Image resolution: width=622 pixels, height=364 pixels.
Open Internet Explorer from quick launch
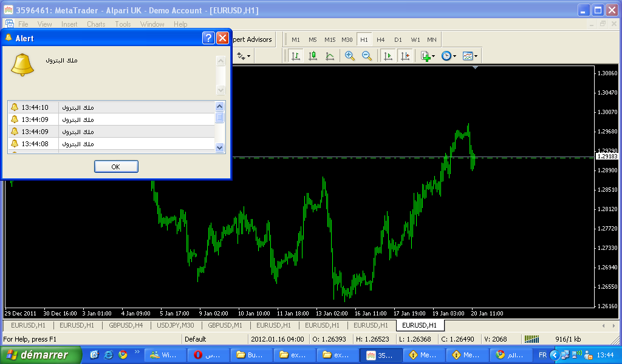pyautogui.click(x=108, y=354)
